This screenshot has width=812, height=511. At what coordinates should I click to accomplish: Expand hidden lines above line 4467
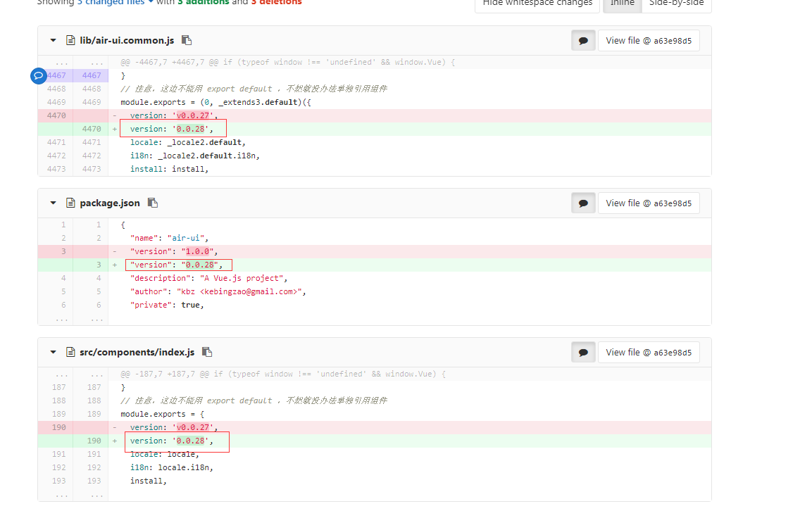(73, 62)
